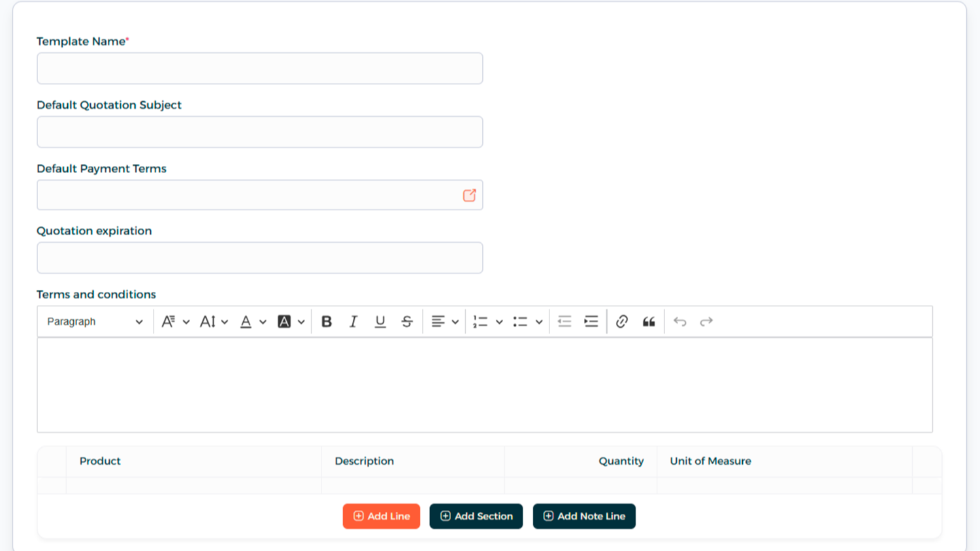Image resolution: width=980 pixels, height=551 pixels.
Task: Increase indent in the editor
Action: (591, 322)
